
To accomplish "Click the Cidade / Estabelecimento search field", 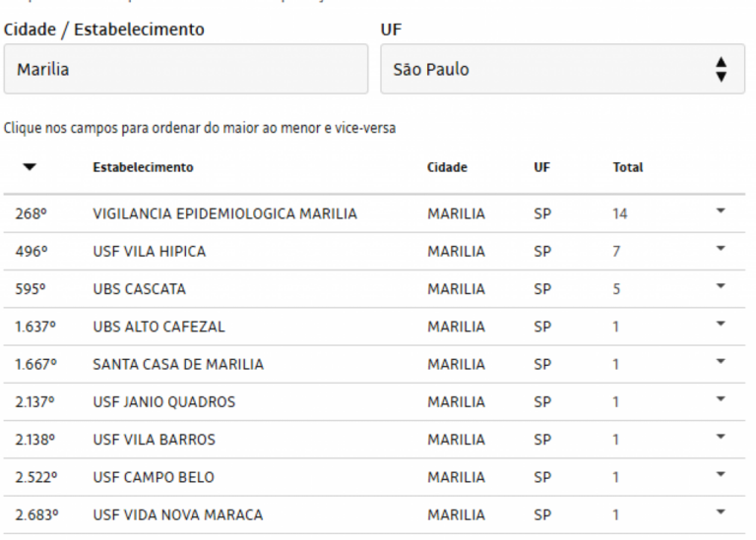I will pos(186,69).
